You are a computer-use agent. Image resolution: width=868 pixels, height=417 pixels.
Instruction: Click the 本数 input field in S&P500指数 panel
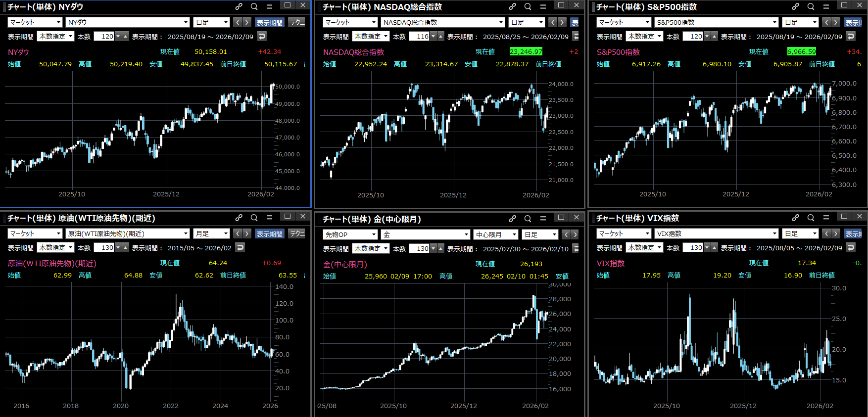click(x=693, y=36)
